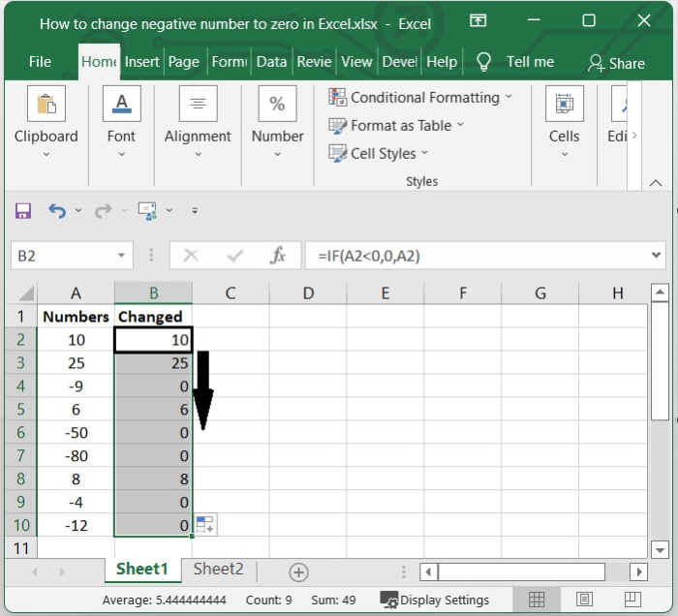The image size is (678, 616).
Task: Switch to Page Layout view
Action: tap(585, 600)
